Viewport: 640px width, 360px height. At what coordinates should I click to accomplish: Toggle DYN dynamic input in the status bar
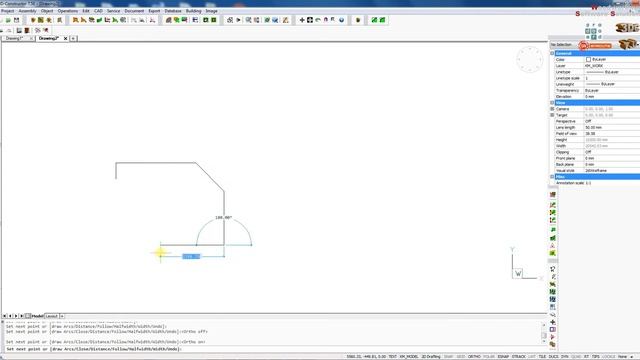(564, 357)
